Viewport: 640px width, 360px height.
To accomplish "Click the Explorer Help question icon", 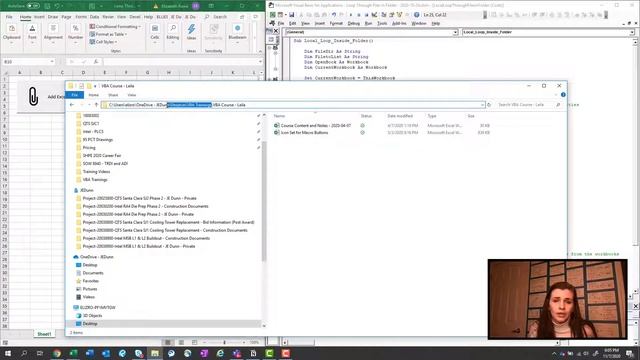I will coord(563,95).
